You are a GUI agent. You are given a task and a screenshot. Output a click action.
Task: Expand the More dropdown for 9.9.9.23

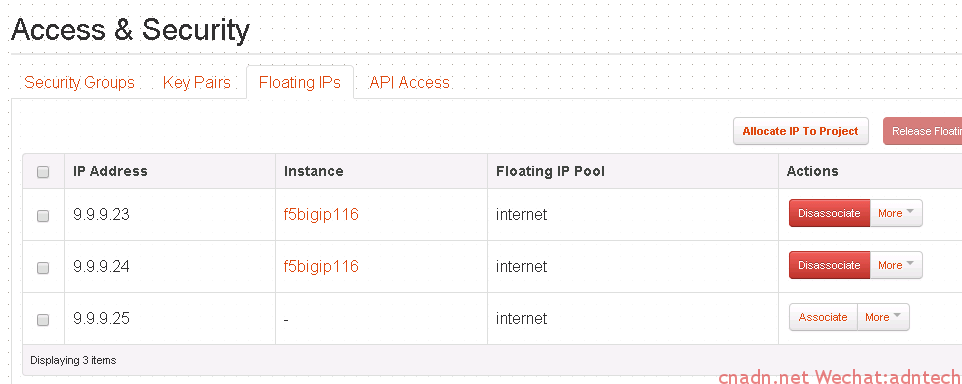(896, 213)
